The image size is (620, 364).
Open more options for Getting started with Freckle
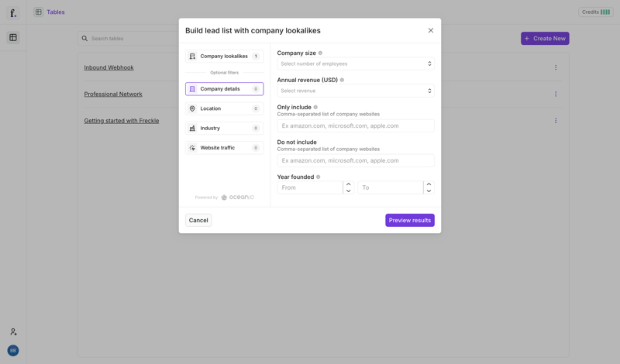tap(556, 121)
